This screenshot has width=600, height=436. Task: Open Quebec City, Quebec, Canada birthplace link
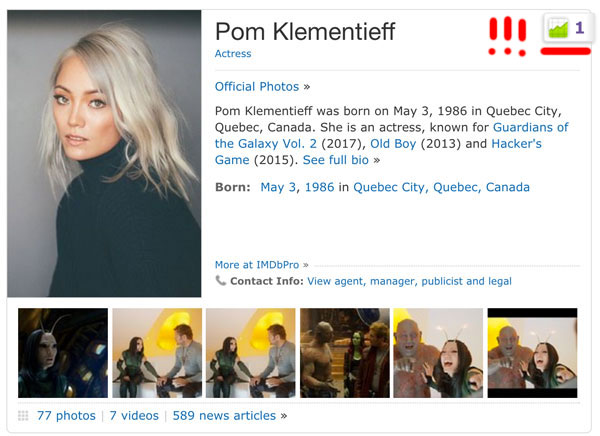(x=441, y=187)
